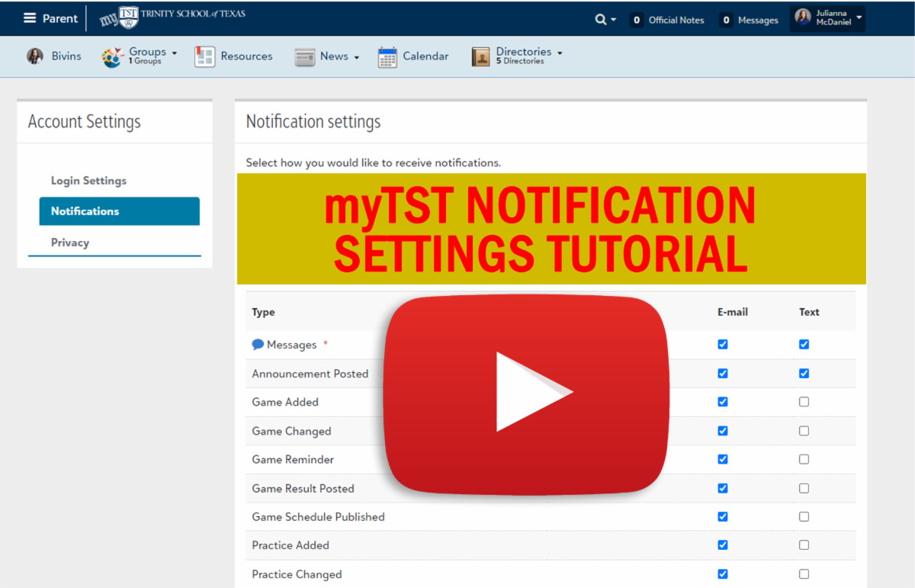The height and width of the screenshot is (588, 915).
Task: Open Messages counter in the top bar
Action: (749, 21)
